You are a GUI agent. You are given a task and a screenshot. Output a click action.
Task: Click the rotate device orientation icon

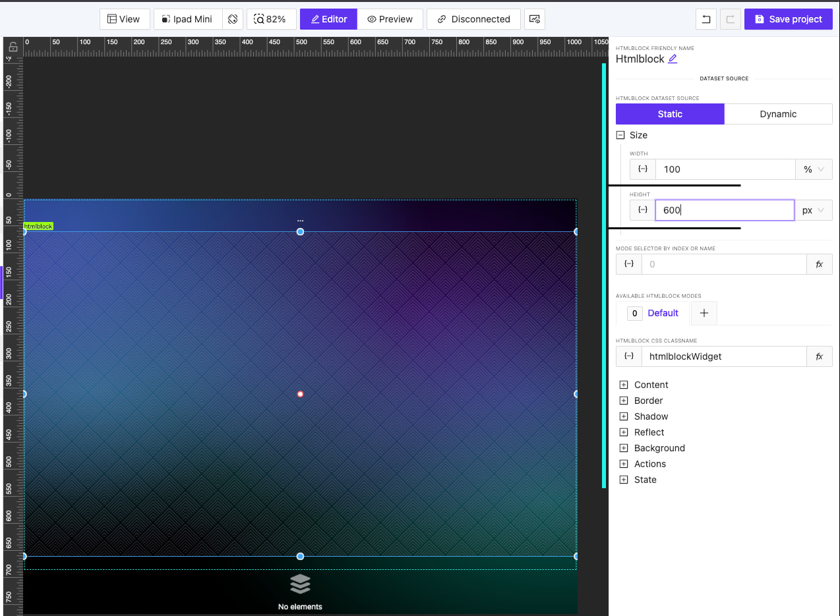[x=233, y=19]
